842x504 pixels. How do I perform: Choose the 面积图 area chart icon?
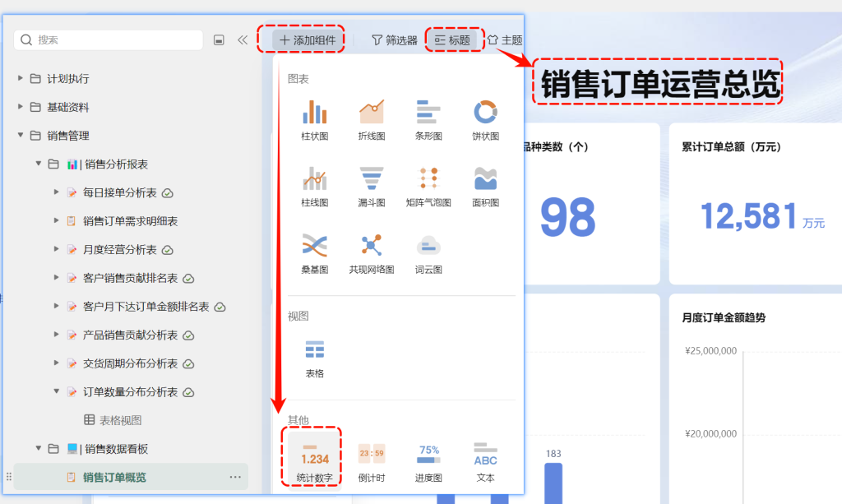(485, 178)
